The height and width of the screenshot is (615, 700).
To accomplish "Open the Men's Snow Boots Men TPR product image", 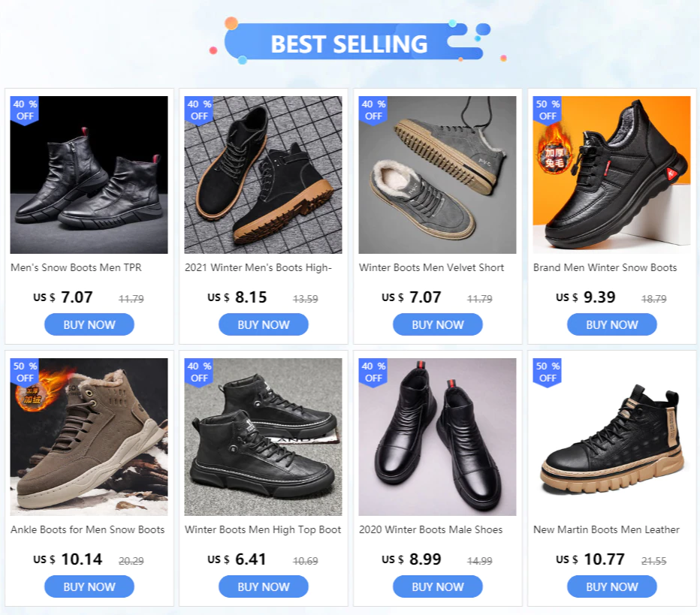I will [x=89, y=175].
